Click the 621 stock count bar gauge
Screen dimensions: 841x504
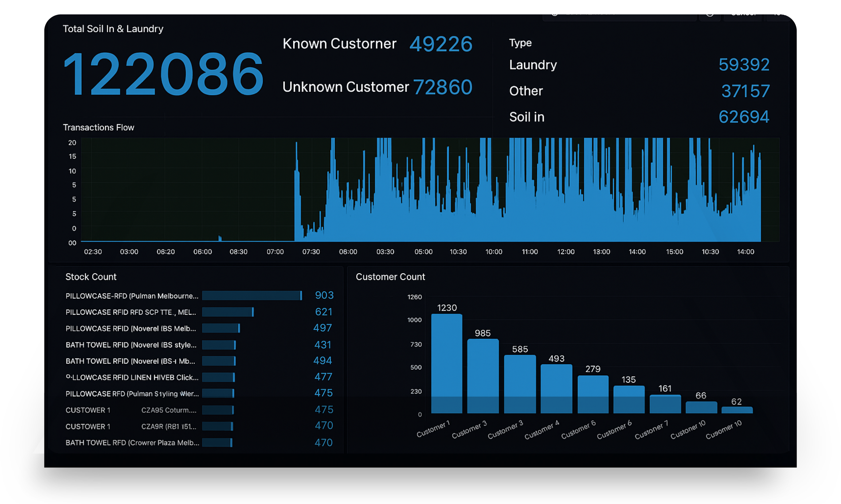point(228,312)
